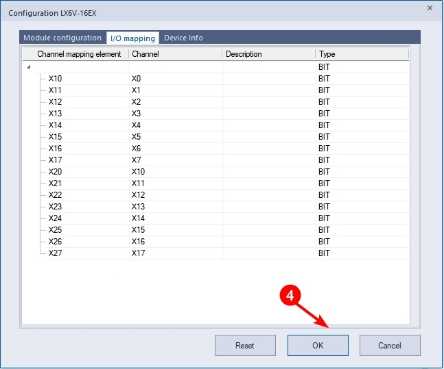Select the X17 mapping element row

[x=215, y=160]
